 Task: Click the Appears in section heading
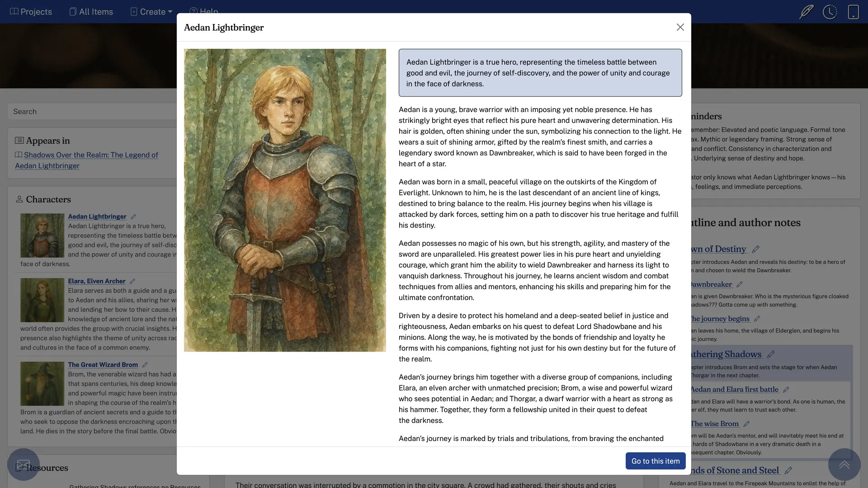[x=48, y=141]
